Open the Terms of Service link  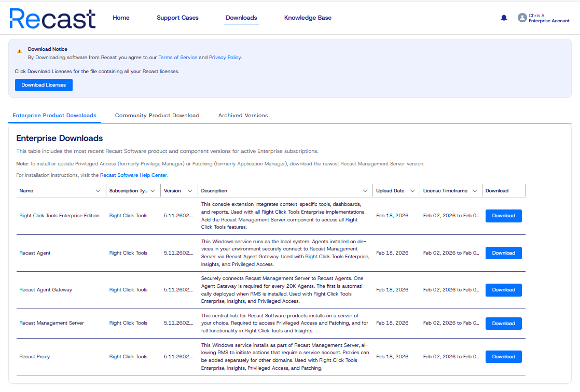pos(178,57)
